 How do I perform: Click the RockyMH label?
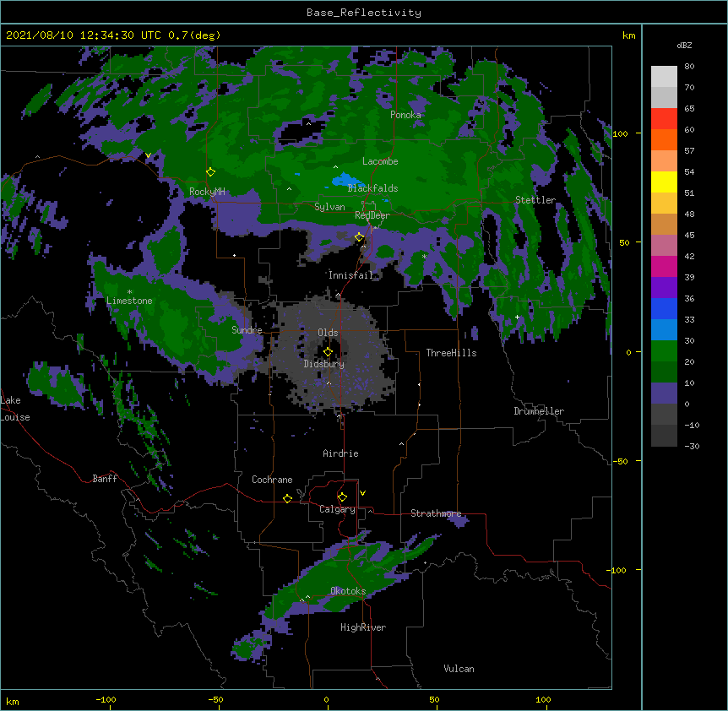[207, 192]
